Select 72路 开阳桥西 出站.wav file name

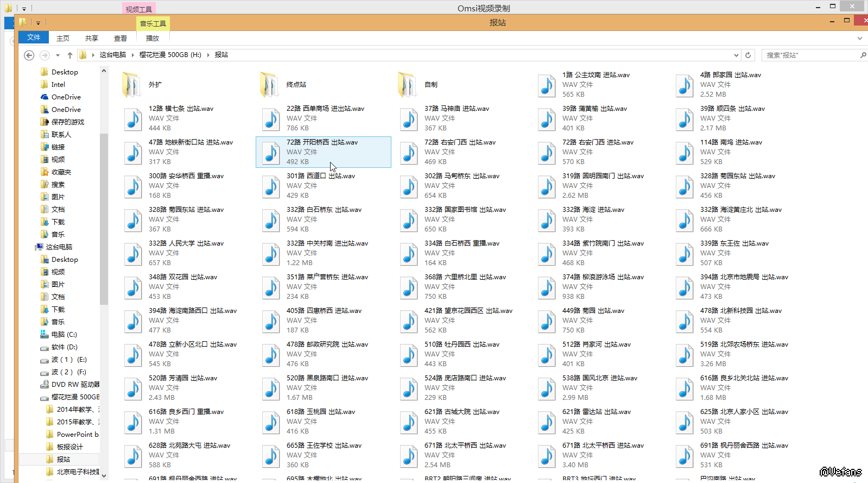[x=322, y=142]
